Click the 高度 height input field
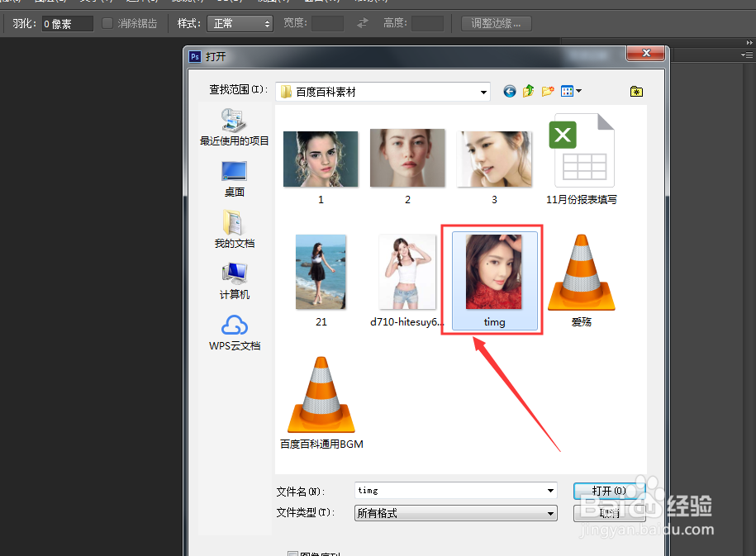This screenshot has height=556, width=756. [427, 23]
